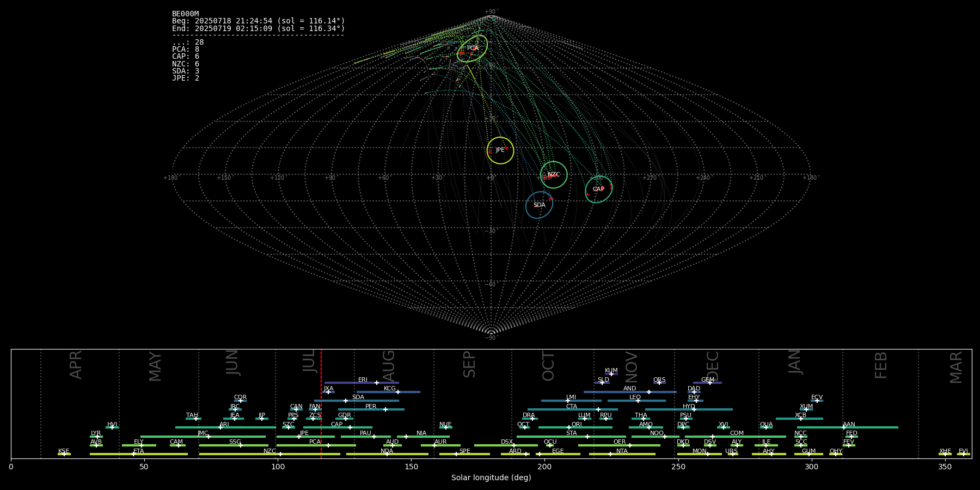The width and height of the screenshot is (980, 490).
Task: Click the AAN shower label in timeline
Action: pos(849,425)
